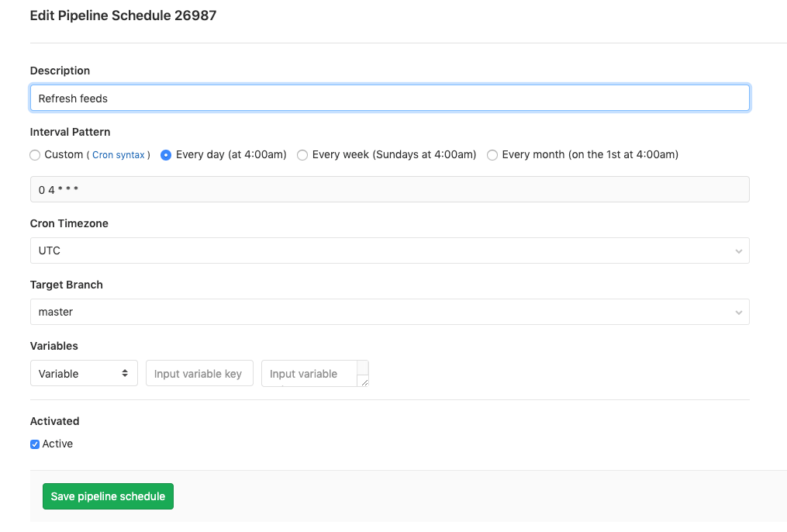Open the Cron syntax documentation link

[x=119, y=155]
